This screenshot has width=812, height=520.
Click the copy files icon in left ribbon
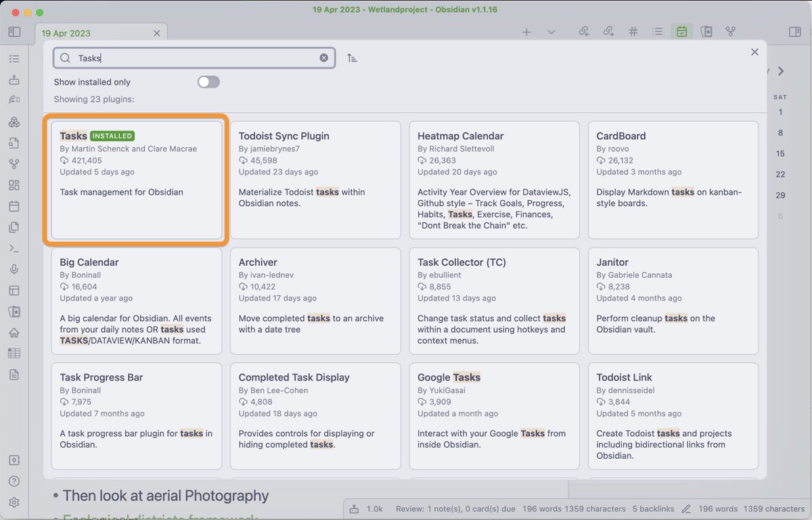[14, 227]
